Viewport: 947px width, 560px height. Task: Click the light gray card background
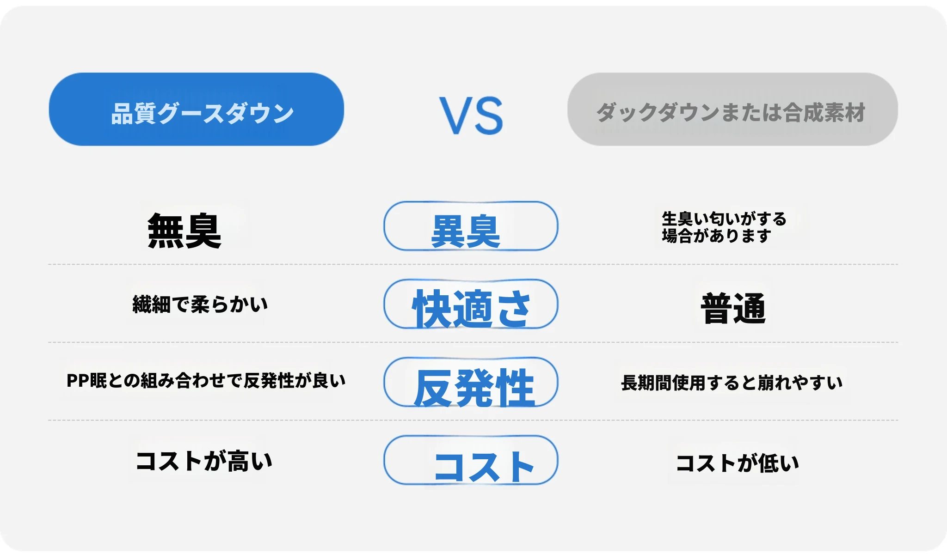(472, 517)
